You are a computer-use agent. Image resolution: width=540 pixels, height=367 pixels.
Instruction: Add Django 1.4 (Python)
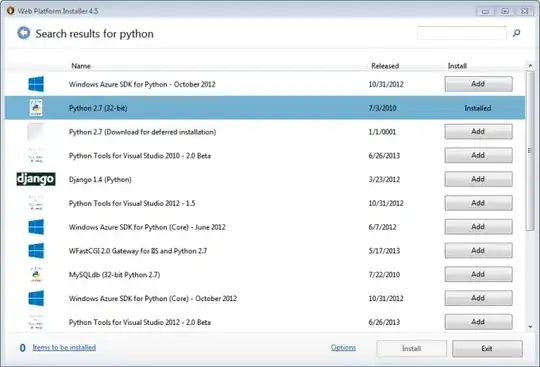tap(478, 179)
